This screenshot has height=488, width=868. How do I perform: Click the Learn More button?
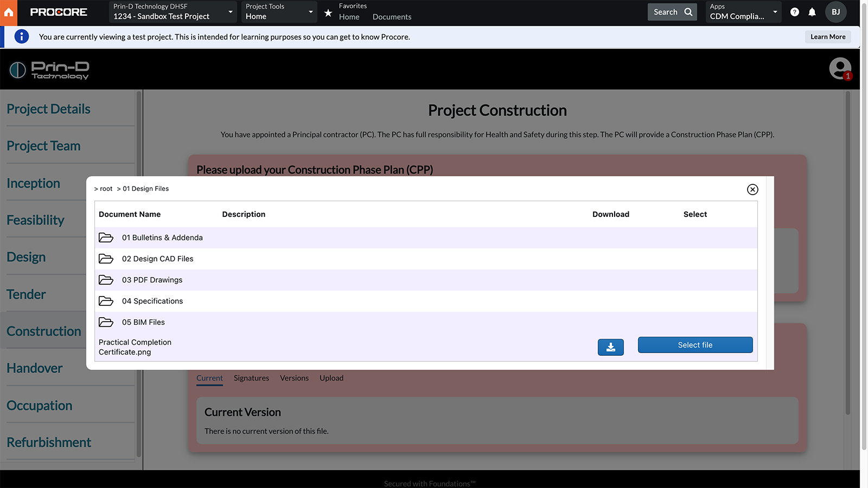point(827,37)
